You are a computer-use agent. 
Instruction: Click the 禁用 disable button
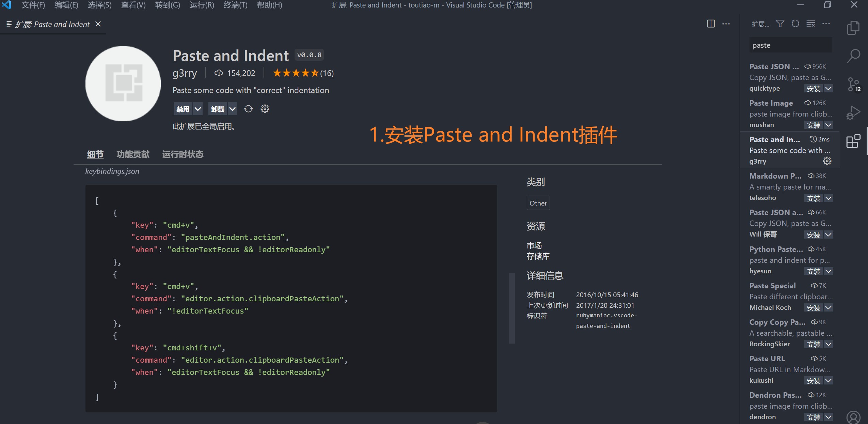(x=183, y=109)
